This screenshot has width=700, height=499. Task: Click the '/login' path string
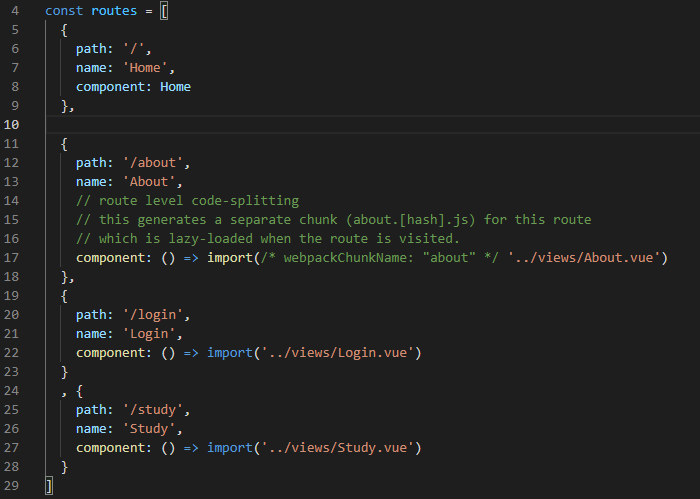153,315
